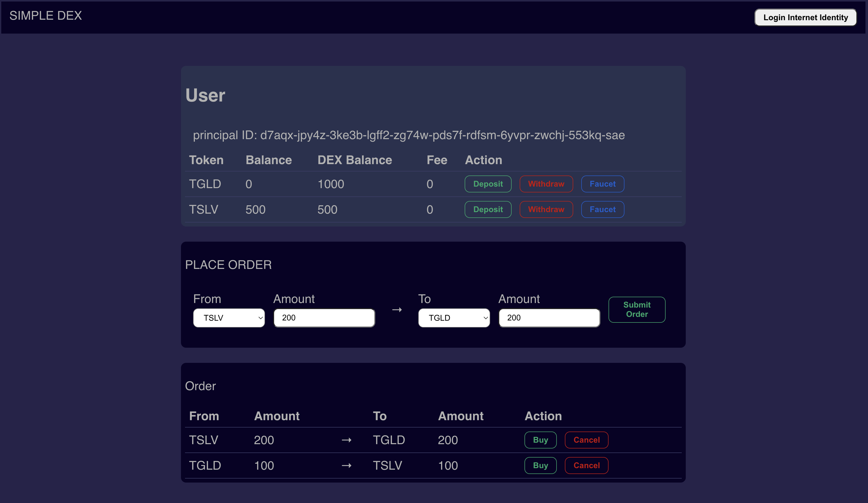The height and width of the screenshot is (503, 868).
Task: Select the principal ID text
Action: click(x=409, y=135)
